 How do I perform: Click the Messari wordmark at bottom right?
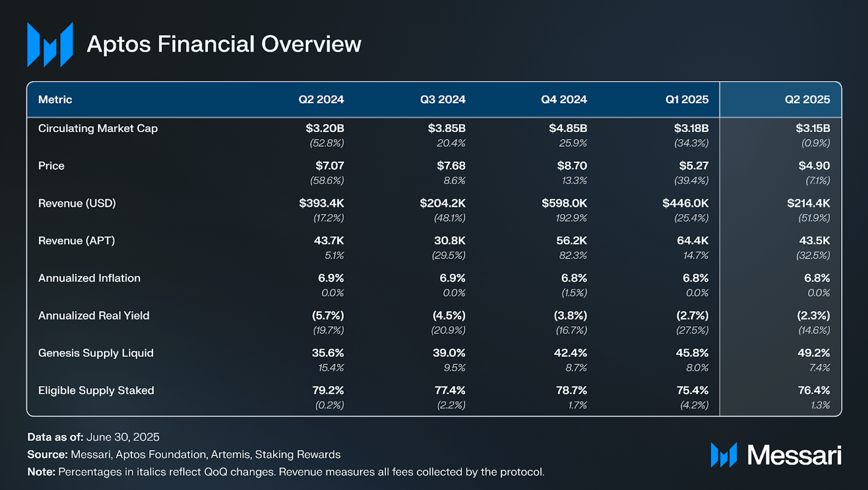coord(776,455)
